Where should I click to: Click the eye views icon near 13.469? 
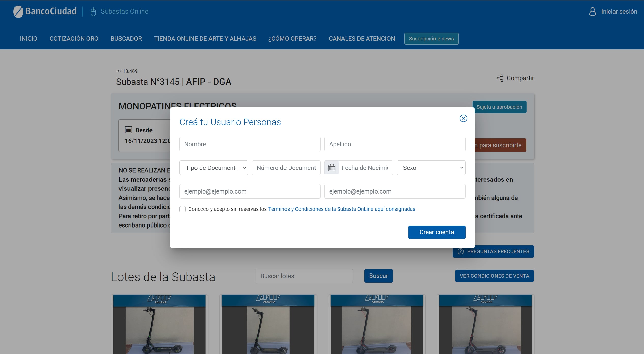tap(118, 71)
